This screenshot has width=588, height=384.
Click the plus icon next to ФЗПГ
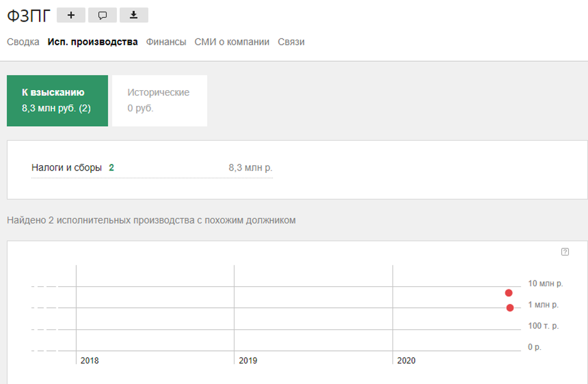[71, 15]
